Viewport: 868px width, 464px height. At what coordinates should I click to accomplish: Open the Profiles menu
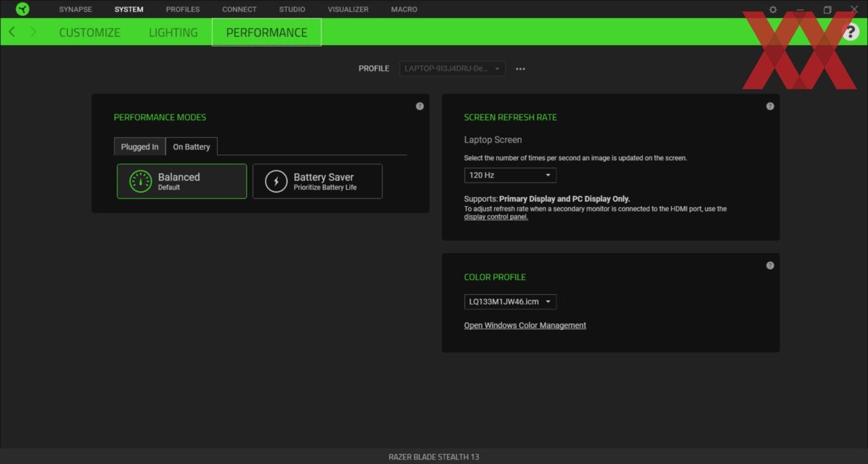pyautogui.click(x=183, y=10)
